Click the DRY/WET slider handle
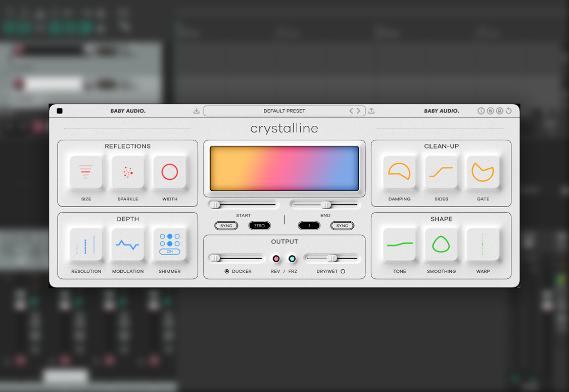Screen dimensions: 569x392 coord(332,258)
